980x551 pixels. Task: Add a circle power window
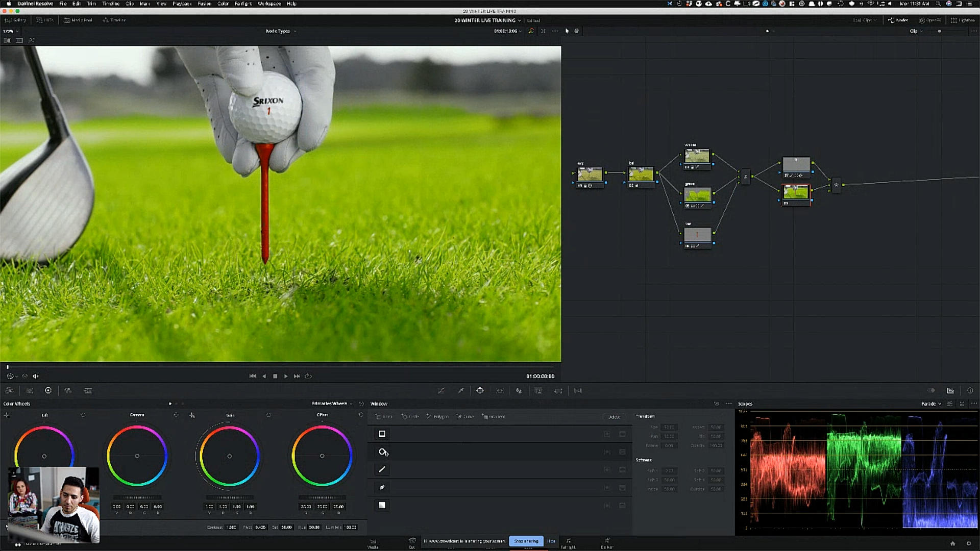[x=410, y=417]
